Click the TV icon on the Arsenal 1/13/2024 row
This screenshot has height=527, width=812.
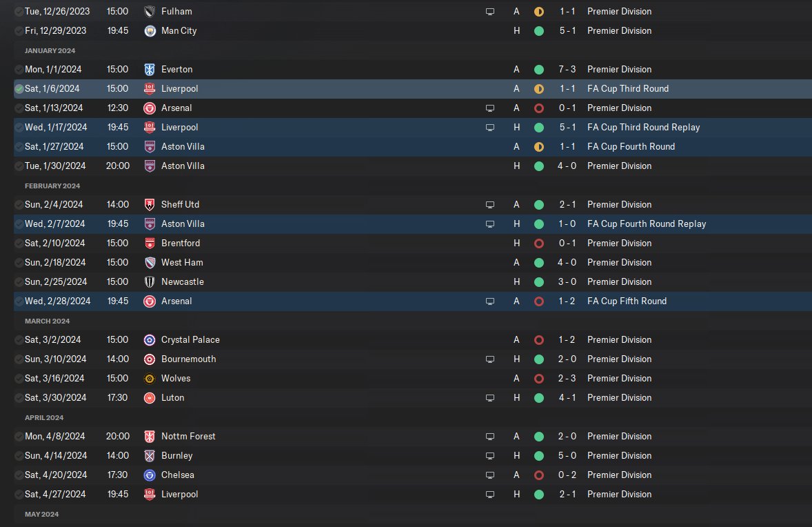(490, 108)
